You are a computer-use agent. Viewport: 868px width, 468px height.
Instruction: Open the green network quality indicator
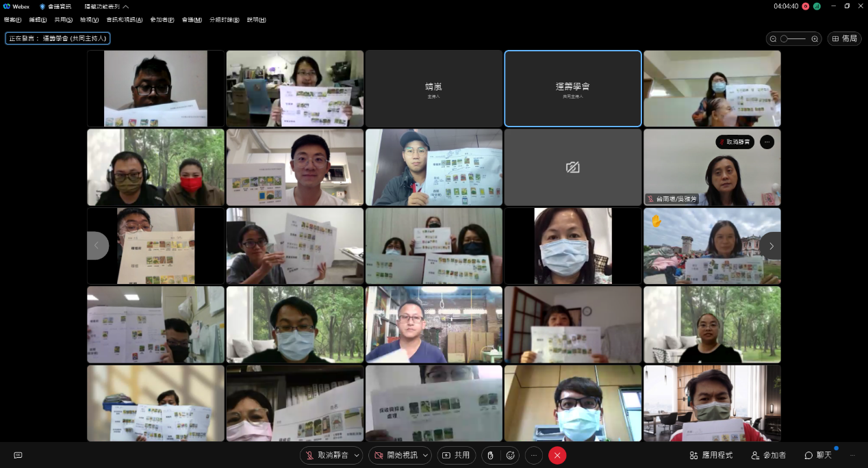point(817,6)
